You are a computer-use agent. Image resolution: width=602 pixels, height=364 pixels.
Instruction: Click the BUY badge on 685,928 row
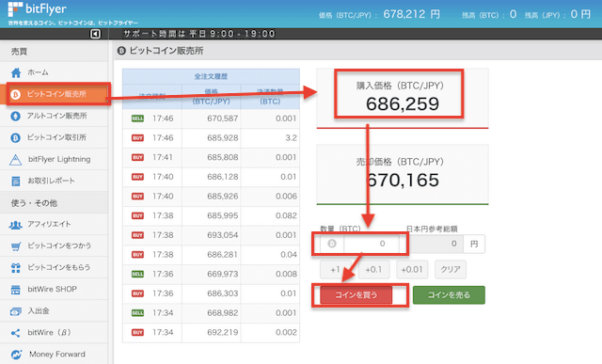click(x=137, y=138)
